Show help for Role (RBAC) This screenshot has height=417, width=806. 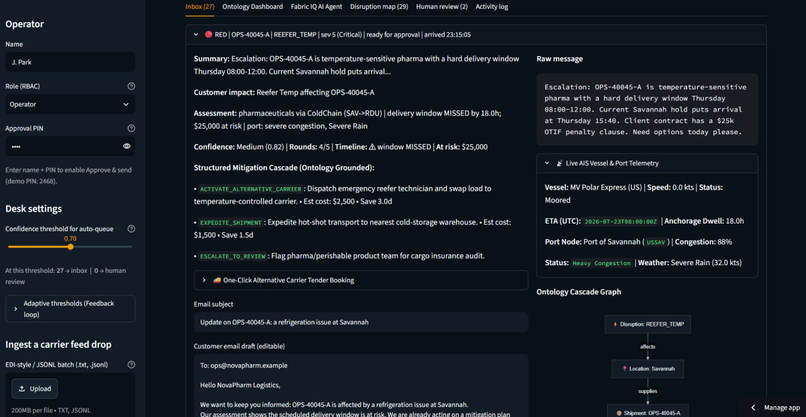tap(131, 86)
